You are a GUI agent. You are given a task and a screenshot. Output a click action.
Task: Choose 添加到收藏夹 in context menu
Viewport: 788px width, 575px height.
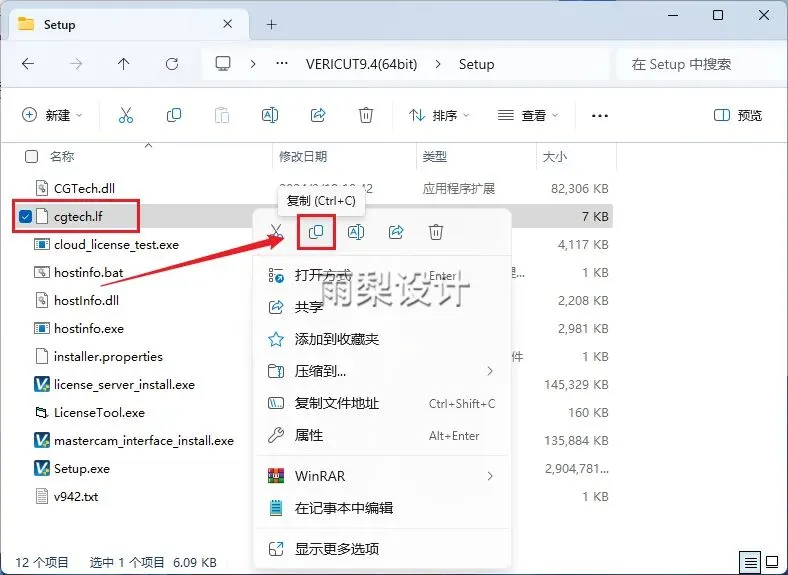pos(382,339)
